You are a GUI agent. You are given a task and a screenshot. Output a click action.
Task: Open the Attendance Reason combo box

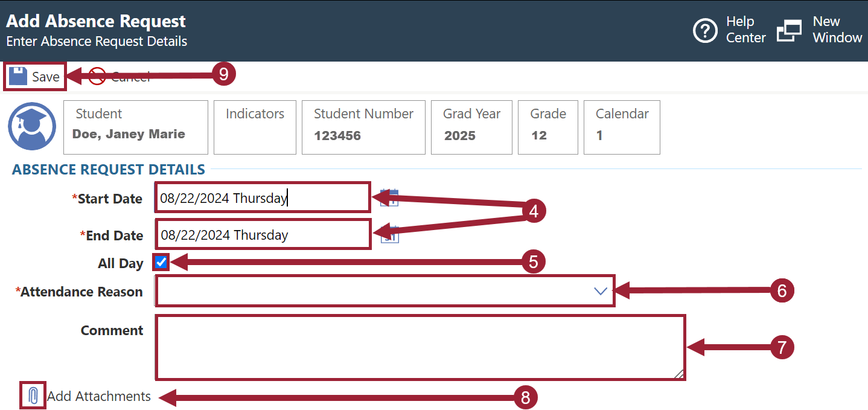coord(385,291)
